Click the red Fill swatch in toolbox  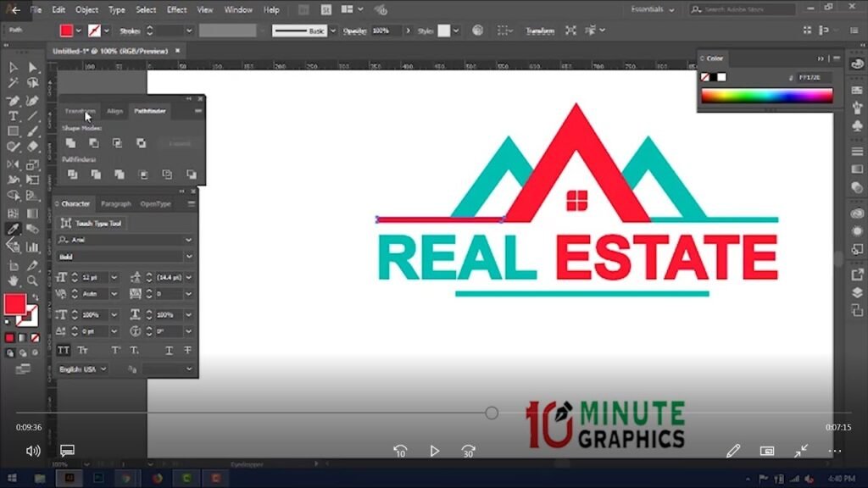[14, 304]
